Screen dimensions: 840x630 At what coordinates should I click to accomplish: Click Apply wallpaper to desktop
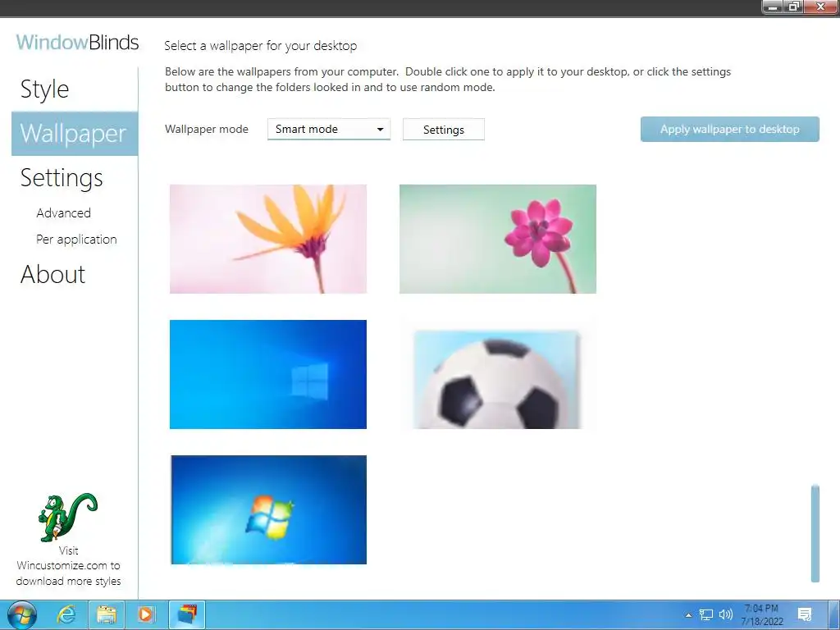point(729,129)
